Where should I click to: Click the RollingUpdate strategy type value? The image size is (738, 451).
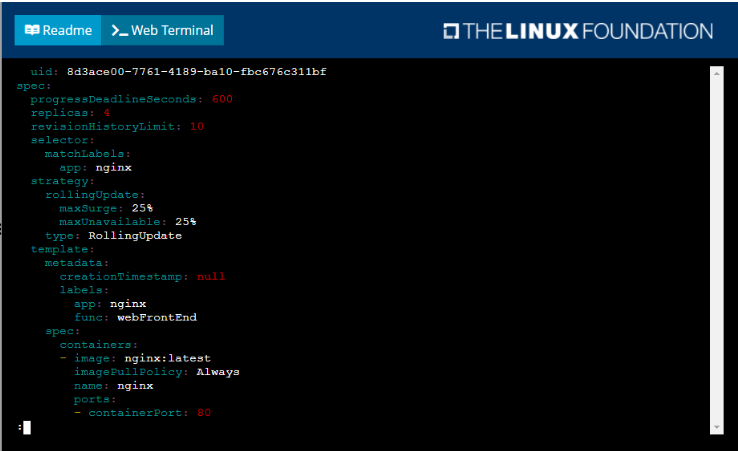click(135, 236)
